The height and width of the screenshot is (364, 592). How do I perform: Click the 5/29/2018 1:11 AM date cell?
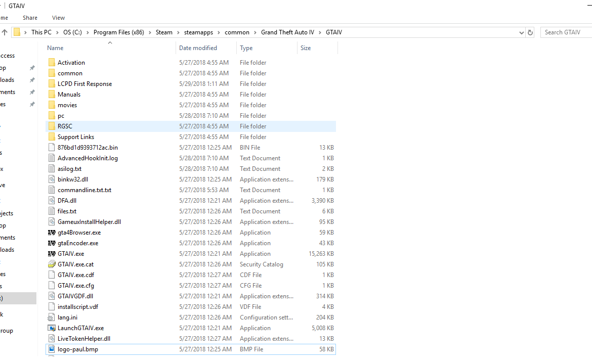coord(204,84)
